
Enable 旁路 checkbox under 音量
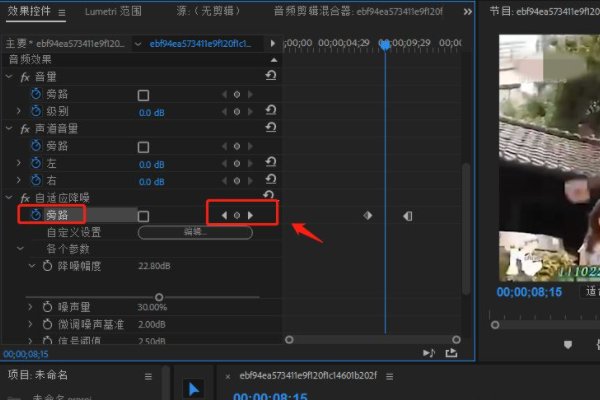(x=143, y=95)
